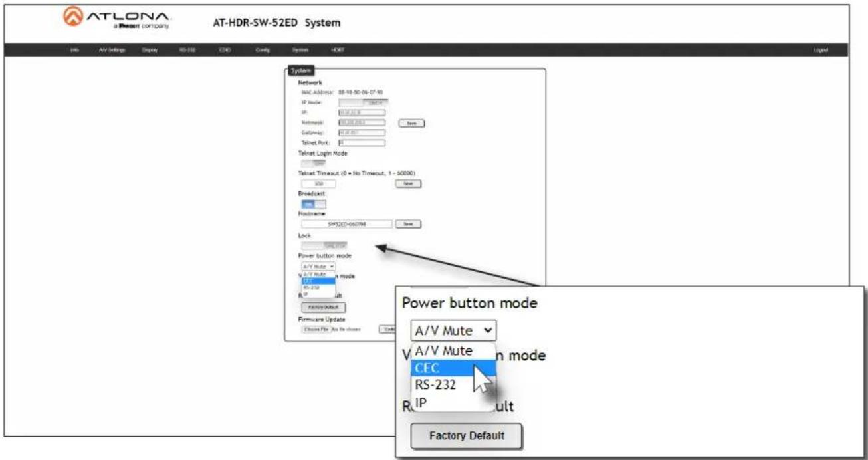Select the System item in navigation bar
This screenshot has width=868, height=460.
300,50
